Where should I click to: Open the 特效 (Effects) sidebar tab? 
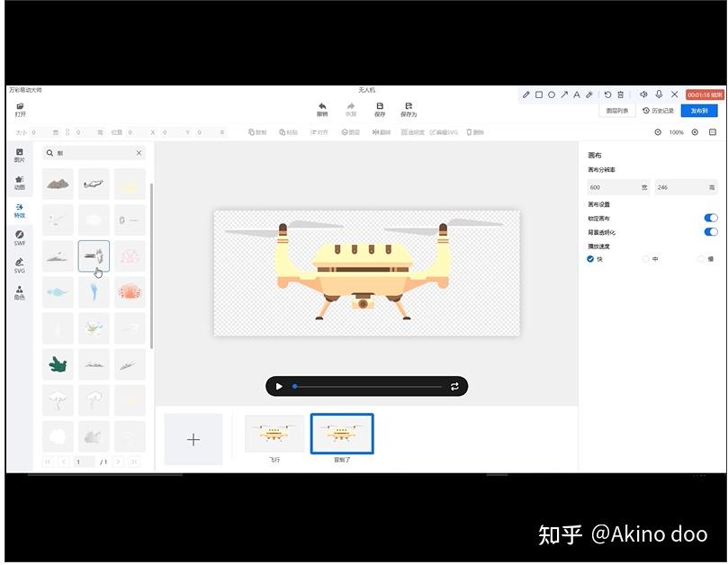[20, 211]
